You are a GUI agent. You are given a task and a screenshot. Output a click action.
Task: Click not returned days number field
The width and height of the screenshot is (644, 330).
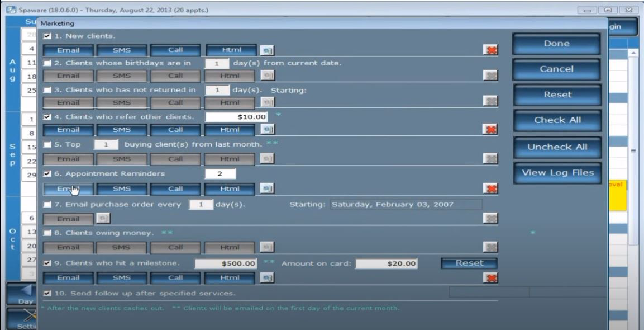click(217, 90)
